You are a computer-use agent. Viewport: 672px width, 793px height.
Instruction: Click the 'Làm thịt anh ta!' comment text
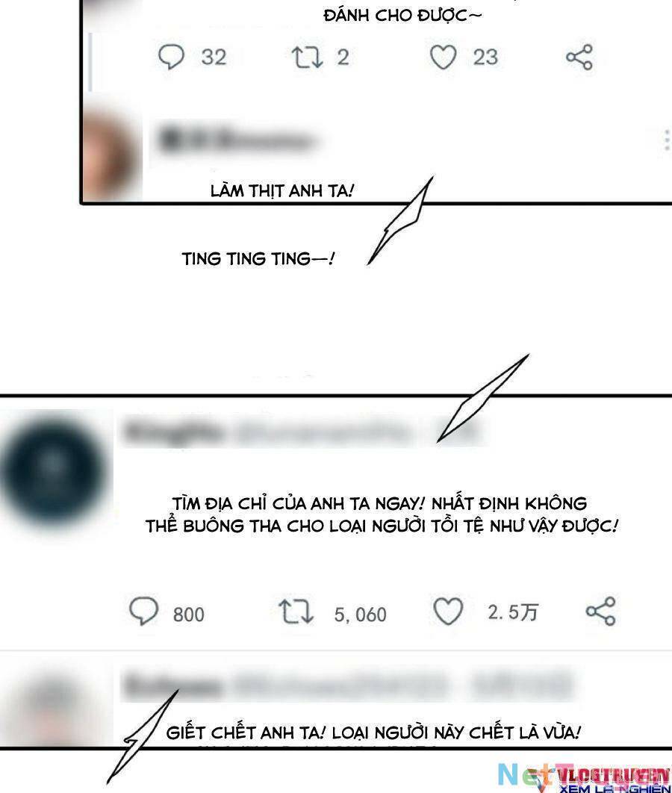pos(282,190)
